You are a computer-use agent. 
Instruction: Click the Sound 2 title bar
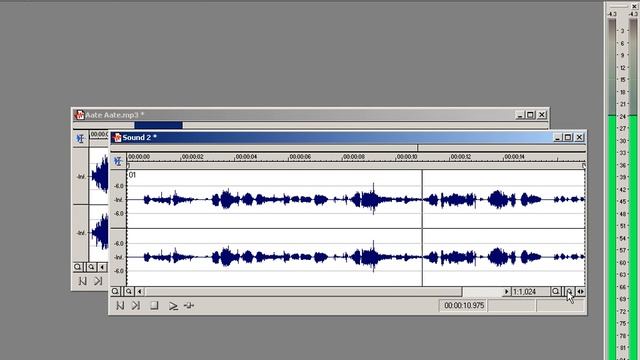[x=348, y=138]
